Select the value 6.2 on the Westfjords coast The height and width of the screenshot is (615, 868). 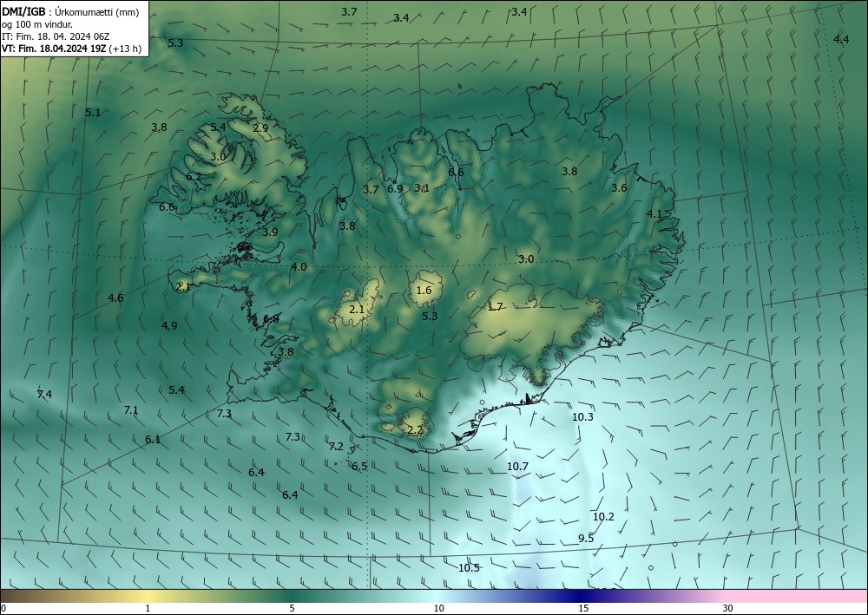[194, 177]
